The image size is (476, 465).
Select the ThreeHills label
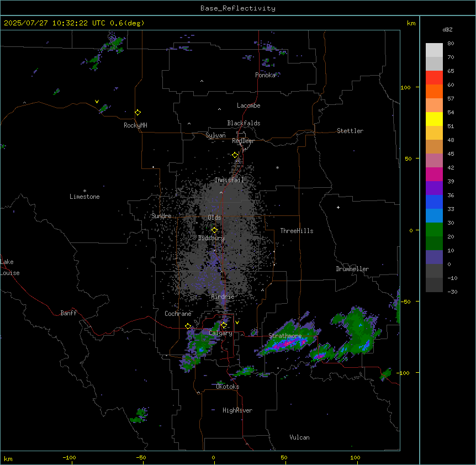(297, 231)
